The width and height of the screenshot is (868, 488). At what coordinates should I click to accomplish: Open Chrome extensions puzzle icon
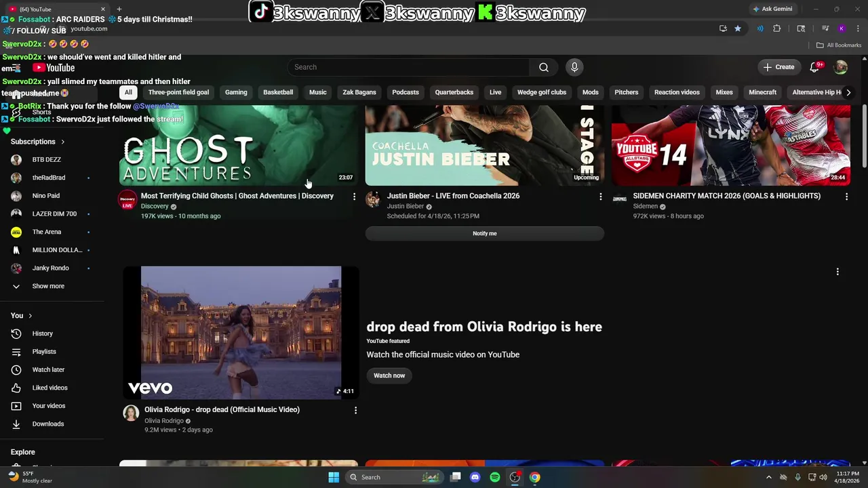[x=777, y=28]
